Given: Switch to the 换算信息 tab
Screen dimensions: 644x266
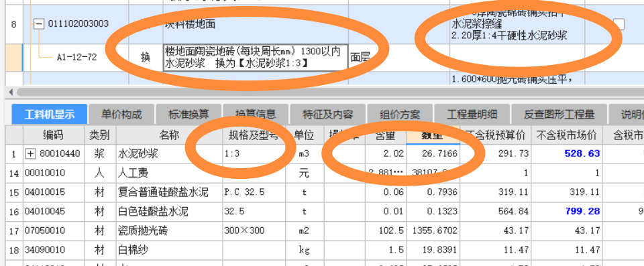Looking at the screenshot, I should (x=256, y=114).
